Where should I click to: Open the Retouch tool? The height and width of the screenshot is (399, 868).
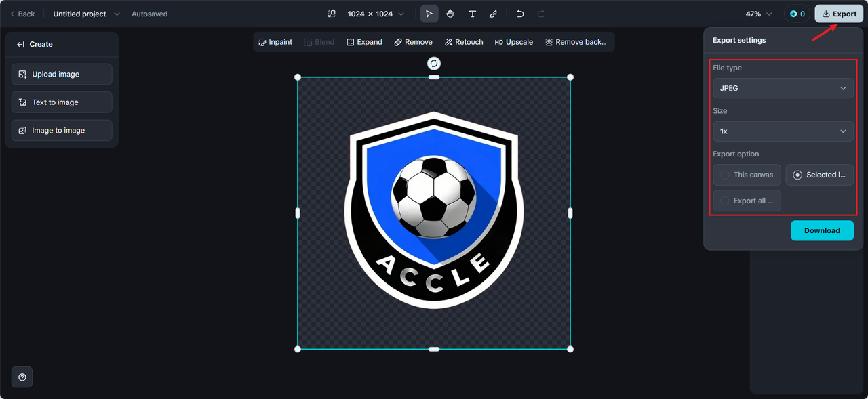click(464, 42)
